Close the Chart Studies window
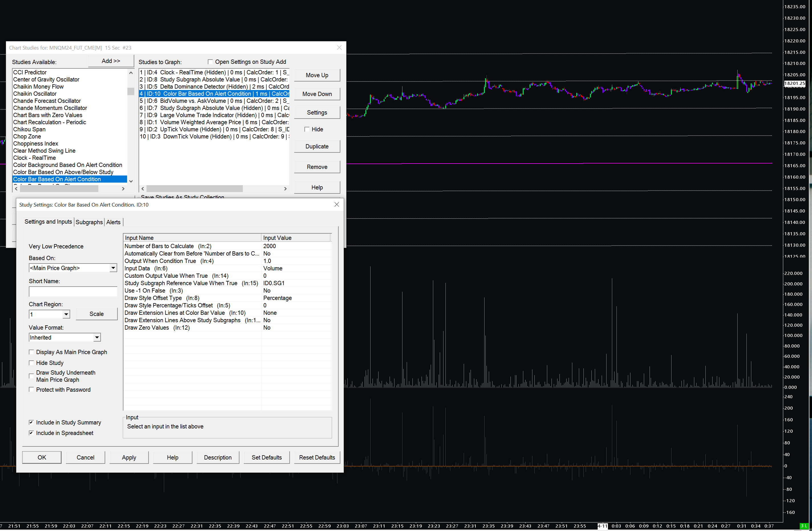812x531 pixels. click(x=339, y=48)
